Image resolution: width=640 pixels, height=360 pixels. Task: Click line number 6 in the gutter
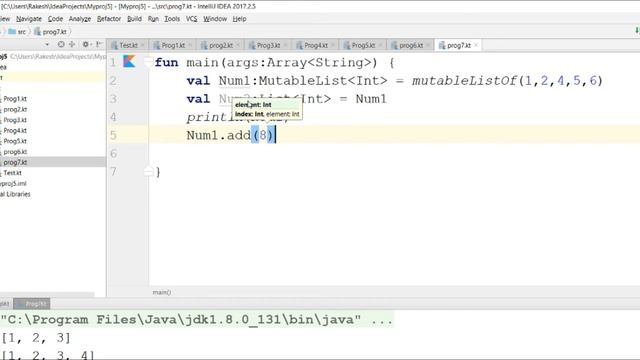(113, 153)
